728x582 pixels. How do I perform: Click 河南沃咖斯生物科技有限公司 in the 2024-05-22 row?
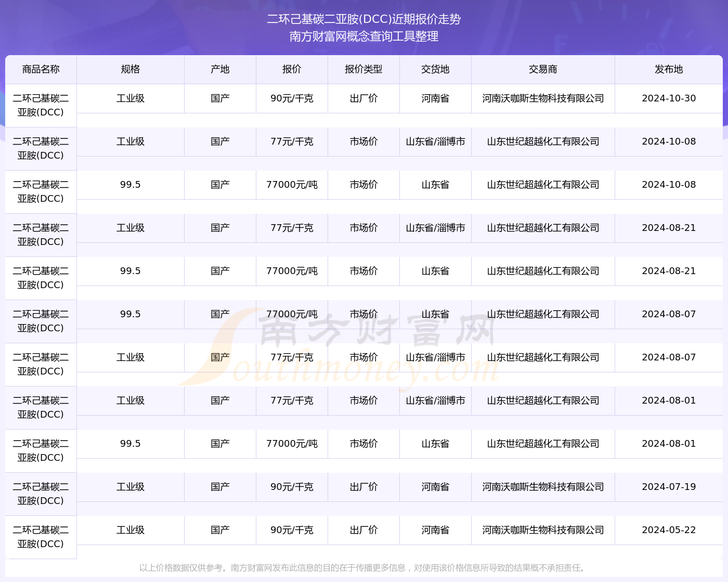[543, 530]
